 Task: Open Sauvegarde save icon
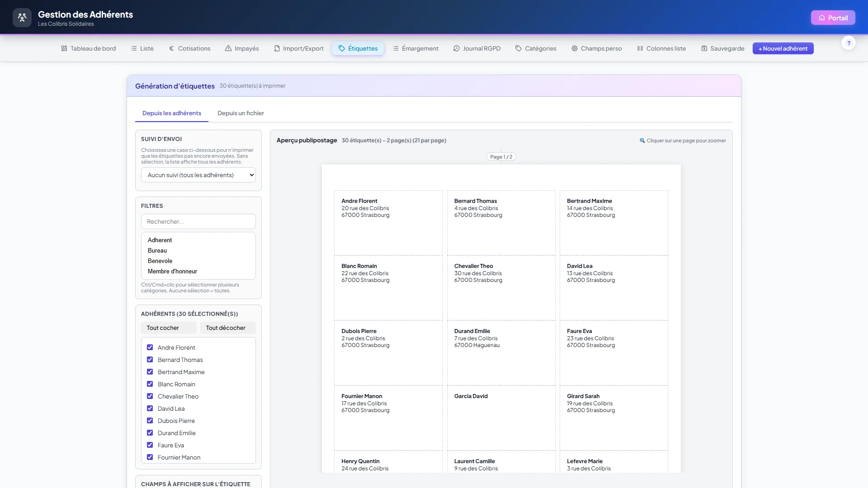tap(704, 48)
